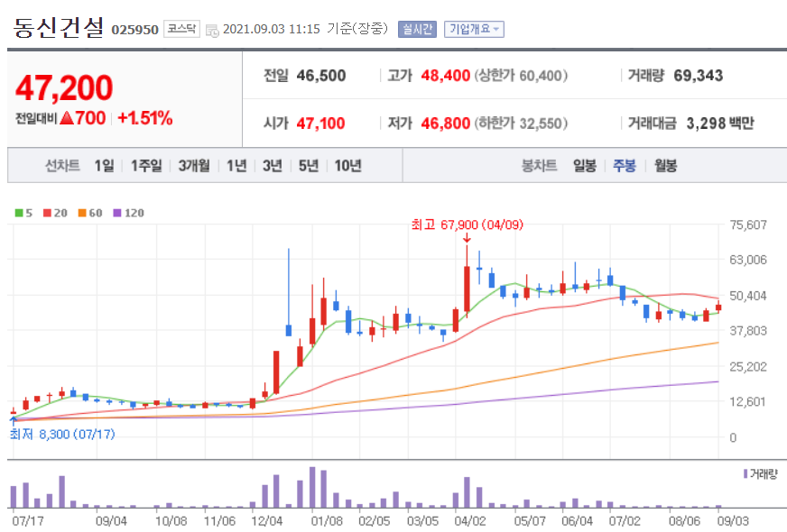Viewport: 787px width, 532px height.
Task: Click the 최고 67,900 peak marker arrow
Action: pyautogui.click(x=467, y=239)
